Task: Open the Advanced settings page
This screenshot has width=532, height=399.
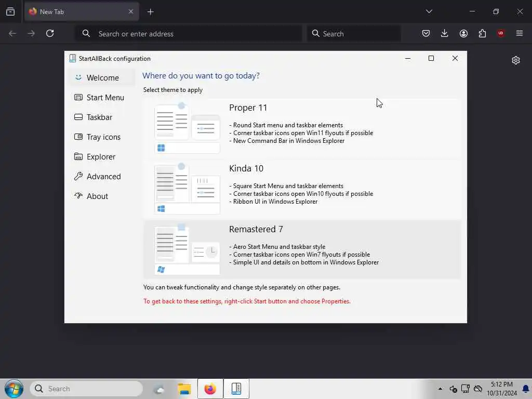Action: click(102, 176)
